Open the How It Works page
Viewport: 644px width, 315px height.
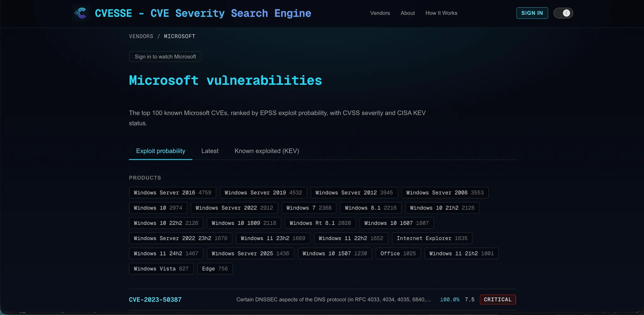tap(441, 13)
